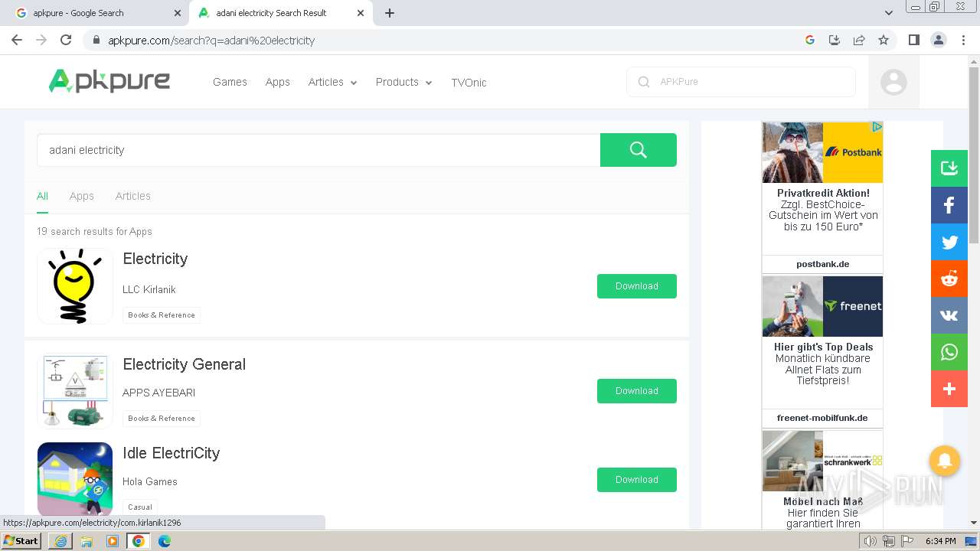The width and height of the screenshot is (980, 551).
Task: Open the Postbank advertisement
Action: (x=823, y=197)
